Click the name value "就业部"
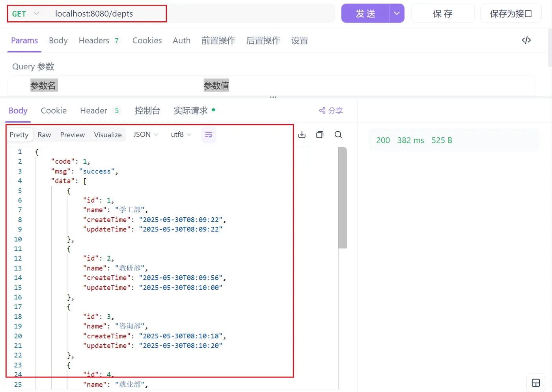Viewport: 552px width, 392px height. [x=130, y=385]
